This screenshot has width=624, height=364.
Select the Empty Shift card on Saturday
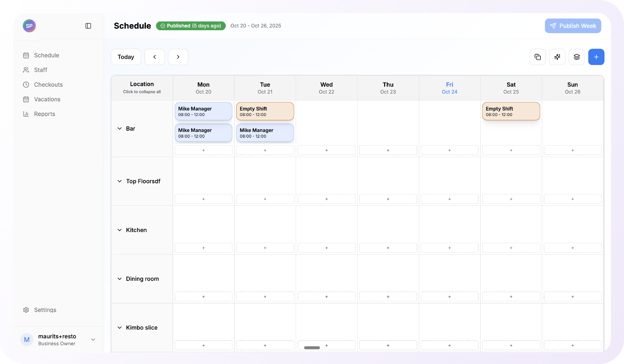point(511,111)
